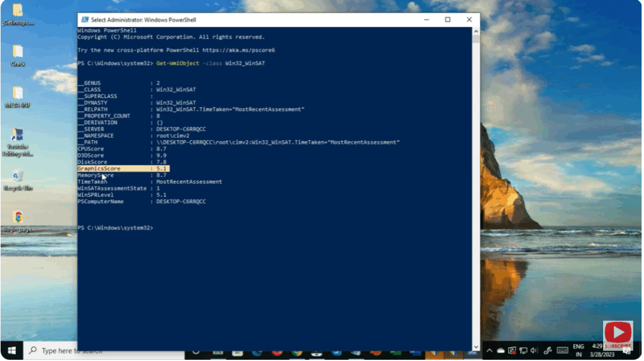Image resolution: width=644 pixels, height=361 pixels.
Task: Click the __RELPATH row value
Action: coord(230,109)
